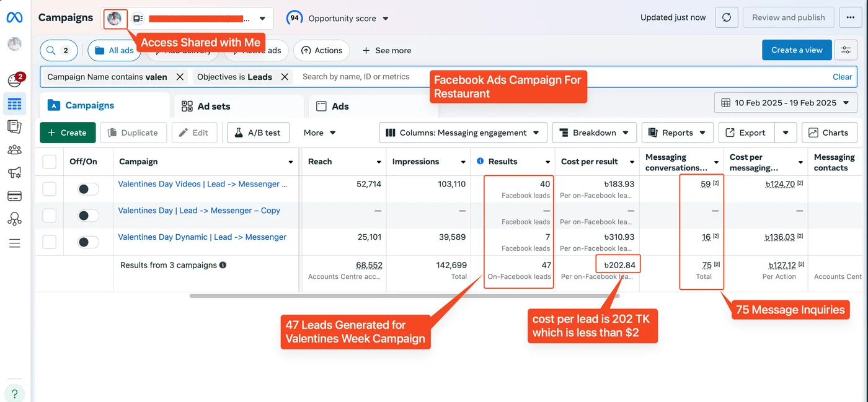Click Clear to remove all filters
Screen dimensions: 868x402
click(842, 76)
